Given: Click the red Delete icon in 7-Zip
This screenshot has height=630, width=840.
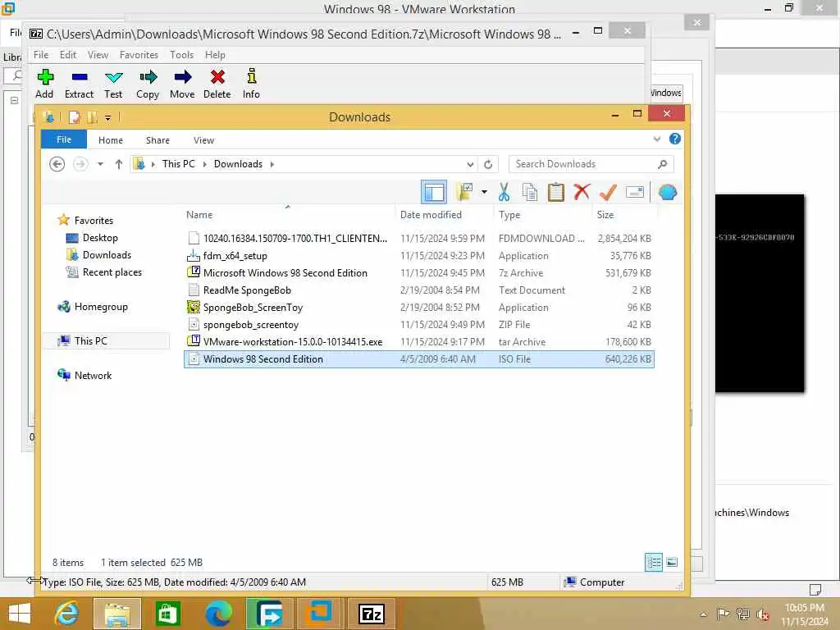Looking at the screenshot, I should coord(217,77).
